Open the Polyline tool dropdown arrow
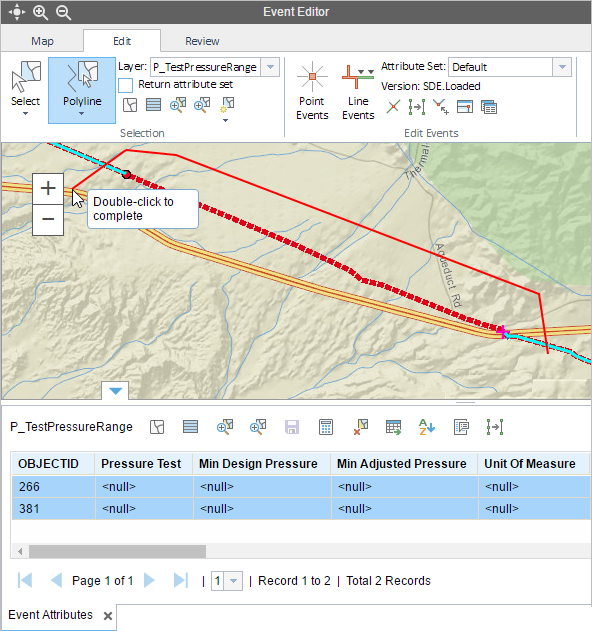The height and width of the screenshot is (631, 592). click(82, 114)
